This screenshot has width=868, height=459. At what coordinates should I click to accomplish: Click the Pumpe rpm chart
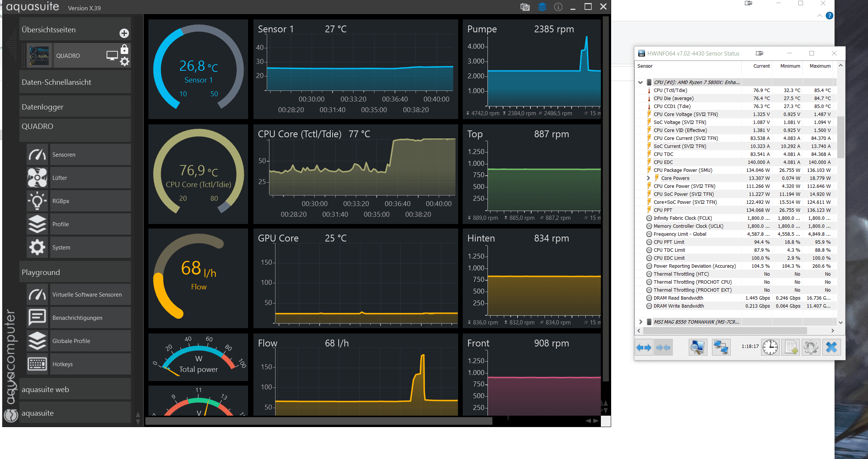[532, 69]
